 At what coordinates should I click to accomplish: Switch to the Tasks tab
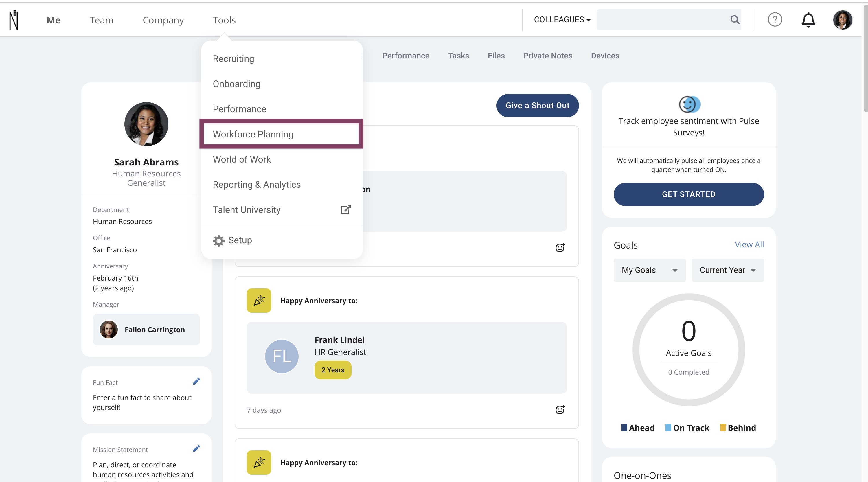point(458,56)
